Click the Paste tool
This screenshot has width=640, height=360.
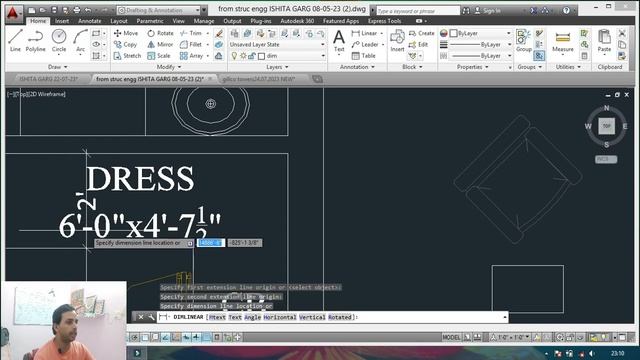pos(604,41)
